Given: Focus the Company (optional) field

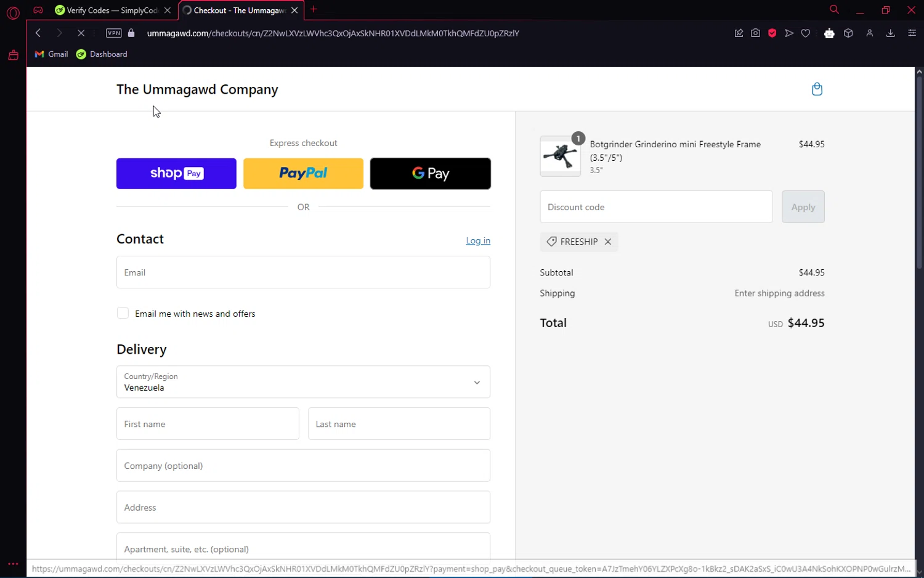Looking at the screenshot, I should [303, 466].
